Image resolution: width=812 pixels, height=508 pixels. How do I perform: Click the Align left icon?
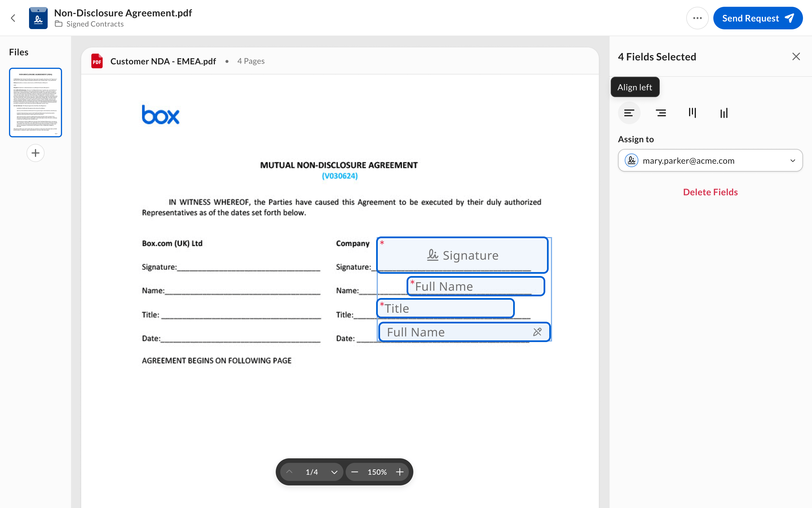629,113
